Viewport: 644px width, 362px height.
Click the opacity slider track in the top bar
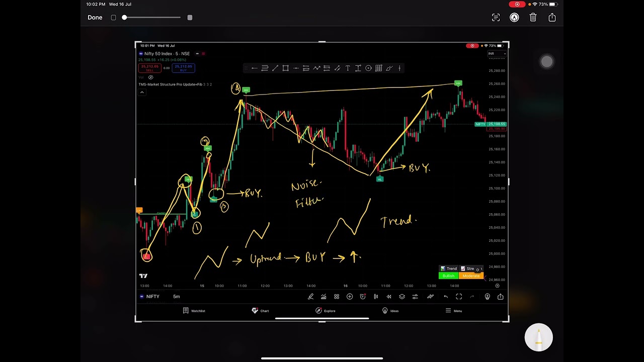(151, 18)
